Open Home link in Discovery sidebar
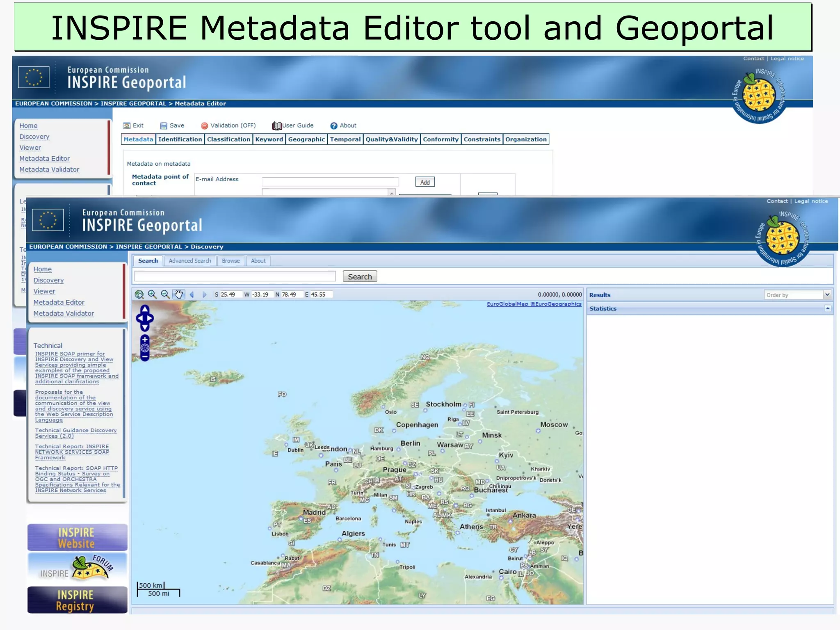This screenshot has width=840, height=630. (43, 269)
